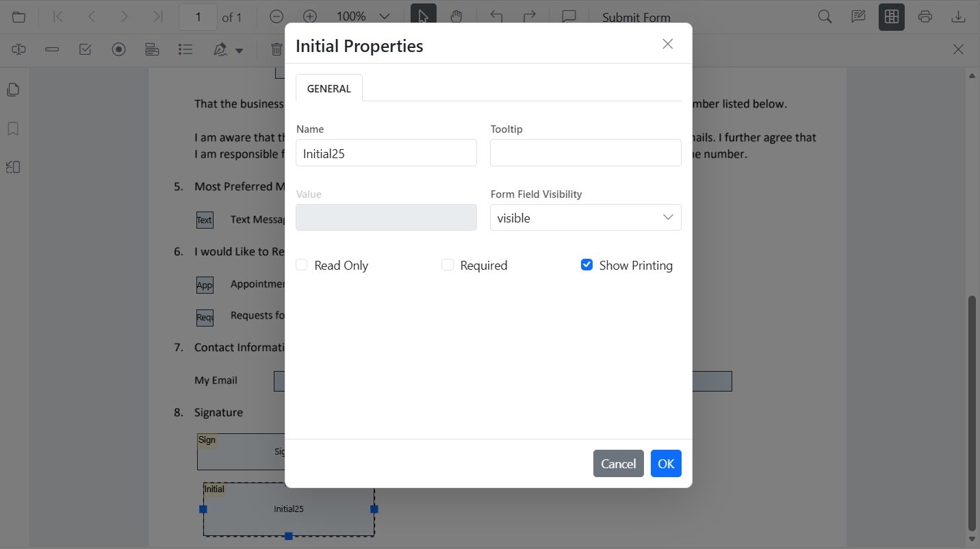
Task: Open the Signature field tool
Action: point(219,49)
